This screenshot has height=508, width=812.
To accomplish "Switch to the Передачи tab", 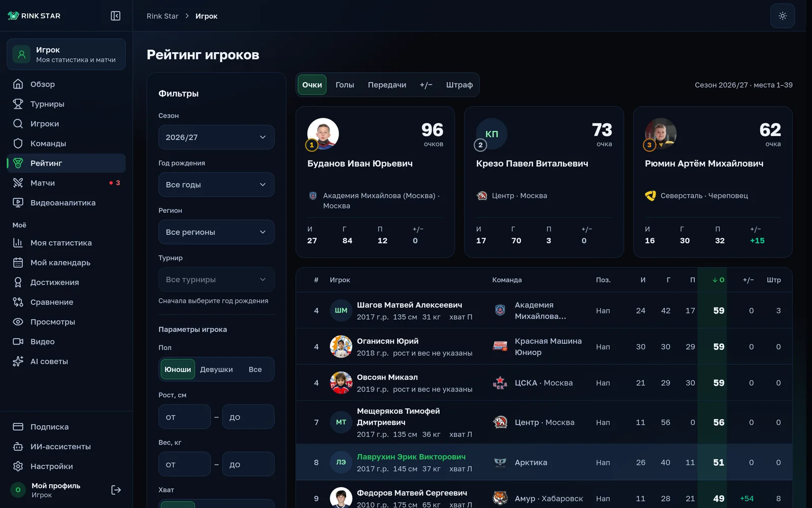I will (x=387, y=85).
